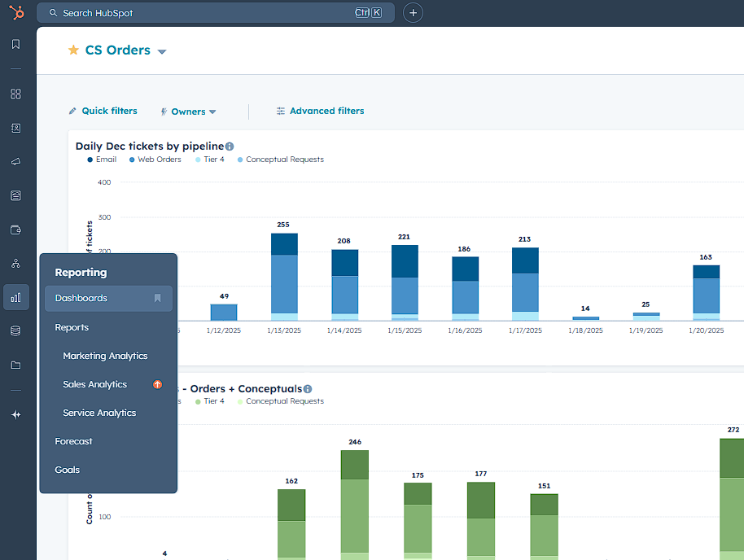The height and width of the screenshot is (560, 744).
Task: Toggle Email series in chart legend
Action: coord(102,160)
